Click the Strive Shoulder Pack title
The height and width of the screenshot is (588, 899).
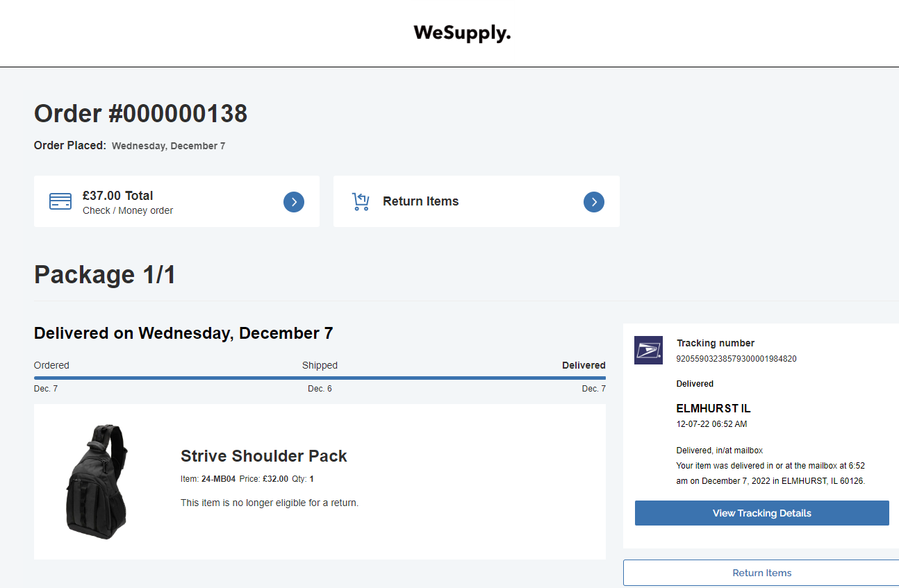pyautogui.click(x=264, y=456)
